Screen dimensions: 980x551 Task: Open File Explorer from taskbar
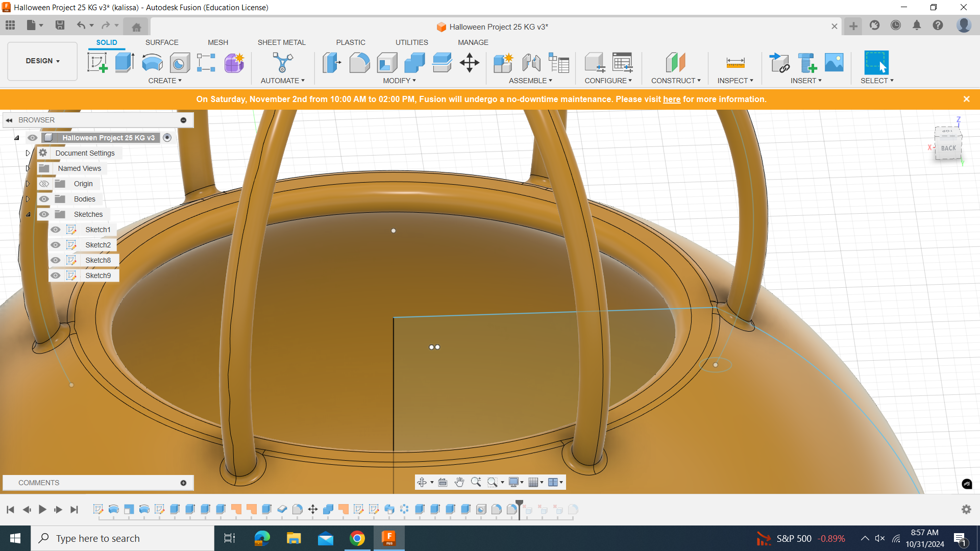(x=293, y=538)
